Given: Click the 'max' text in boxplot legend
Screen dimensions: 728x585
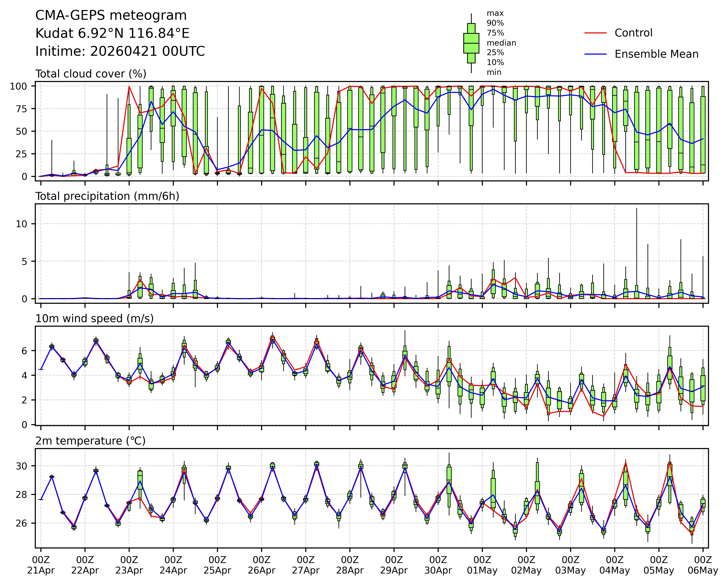Looking at the screenshot, I should [x=495, y=14].
